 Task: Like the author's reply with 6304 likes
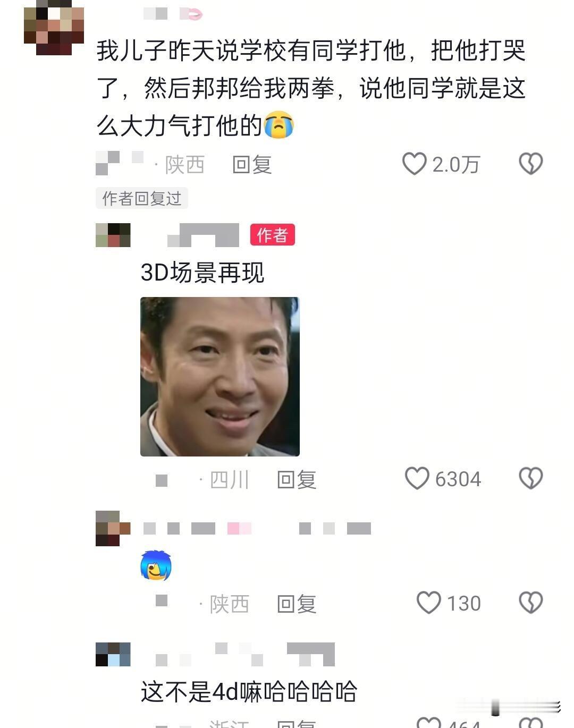pos(417,478)
